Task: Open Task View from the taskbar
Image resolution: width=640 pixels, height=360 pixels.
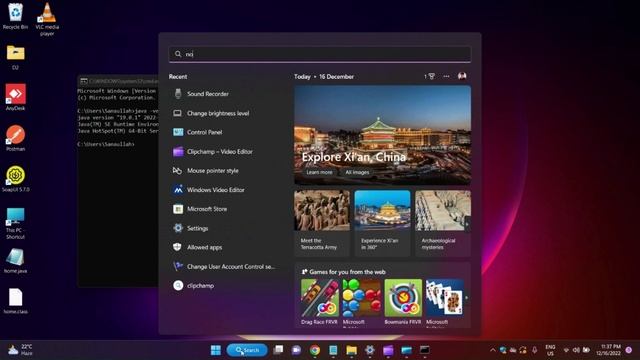Action: coord(278,350)
